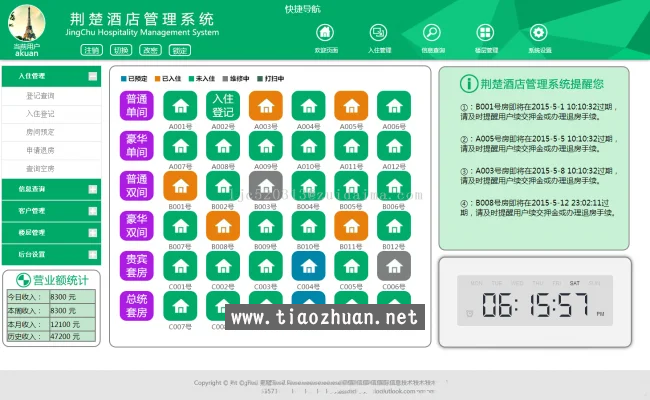Screen dimensions: 650x400
Task: Select room A012 icon
Action: coord(394,146)
